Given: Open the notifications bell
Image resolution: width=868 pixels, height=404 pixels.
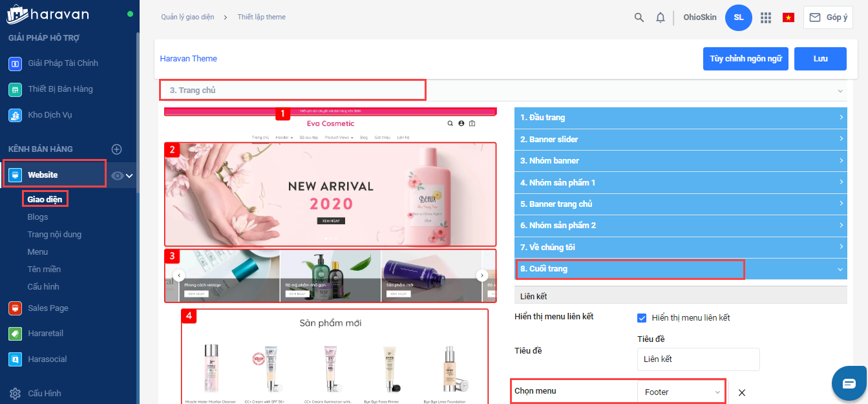Looking at the screenshot, I should point(661,17).
